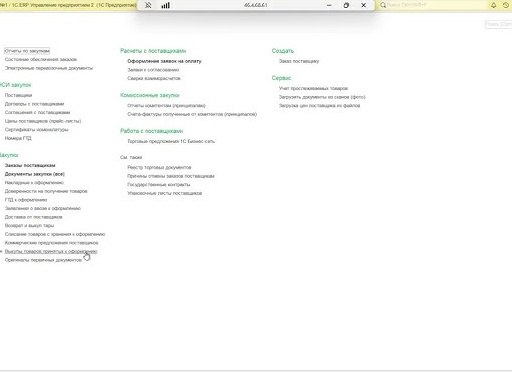Open Отчеты комитентам (принципалам)
Viewport: 512px width, 372px height.
pos(166,106)
